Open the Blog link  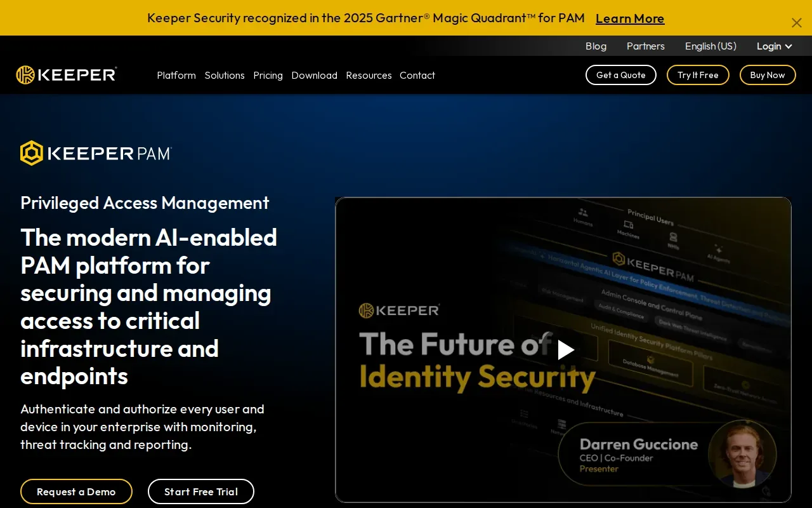pyautogui.click(x=596, y=46)
